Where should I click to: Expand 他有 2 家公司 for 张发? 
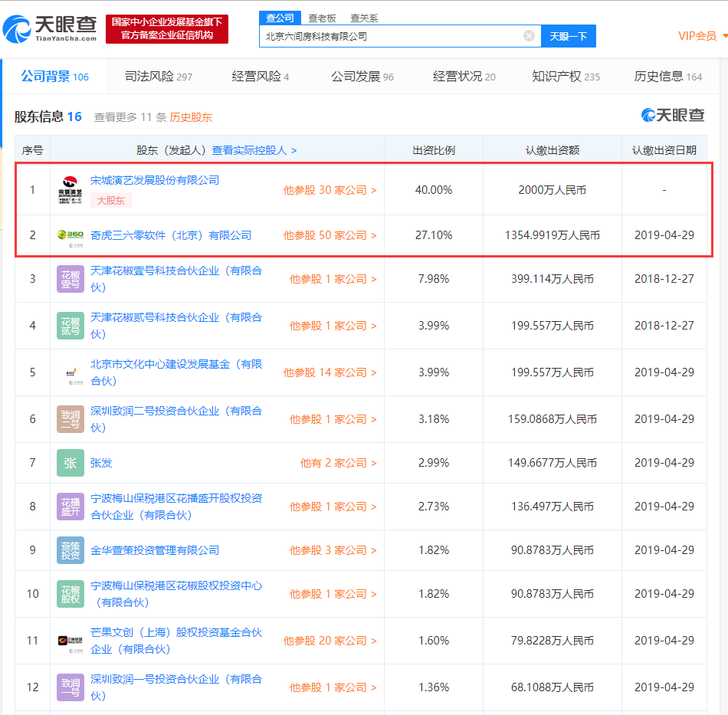click(x=338, y=464)
